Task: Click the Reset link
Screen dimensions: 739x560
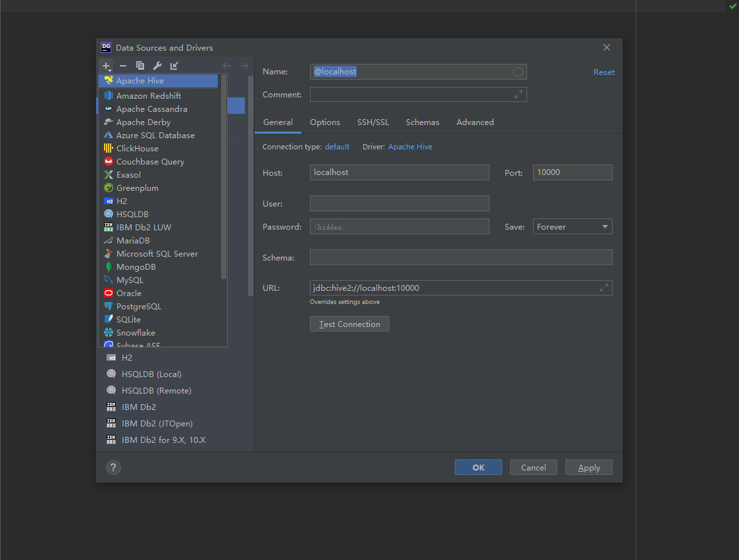Action: 603,72
